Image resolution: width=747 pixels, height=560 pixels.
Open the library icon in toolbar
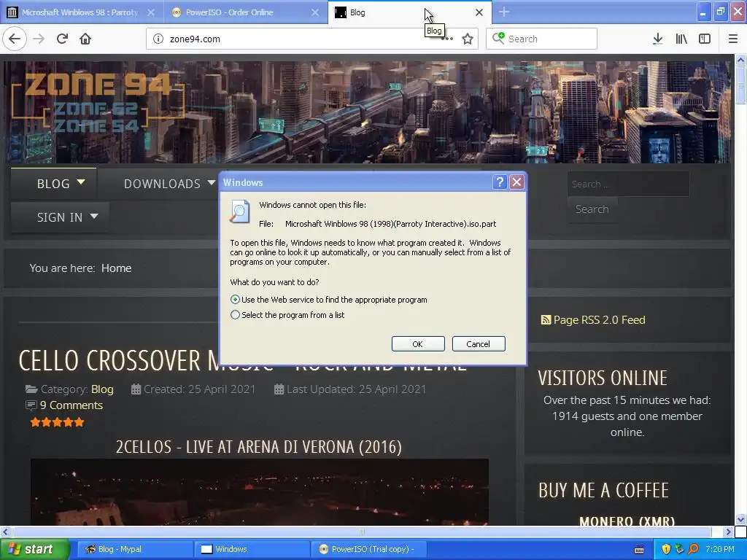click(681, 39)
